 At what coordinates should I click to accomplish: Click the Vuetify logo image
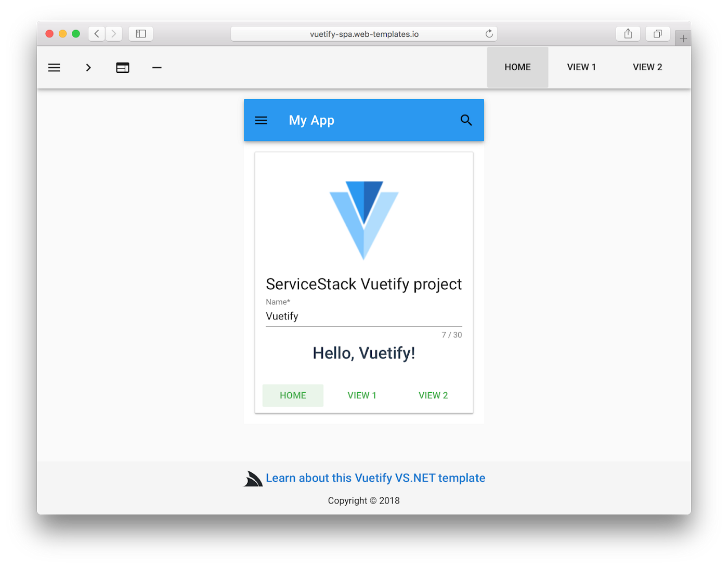(363, 220)
